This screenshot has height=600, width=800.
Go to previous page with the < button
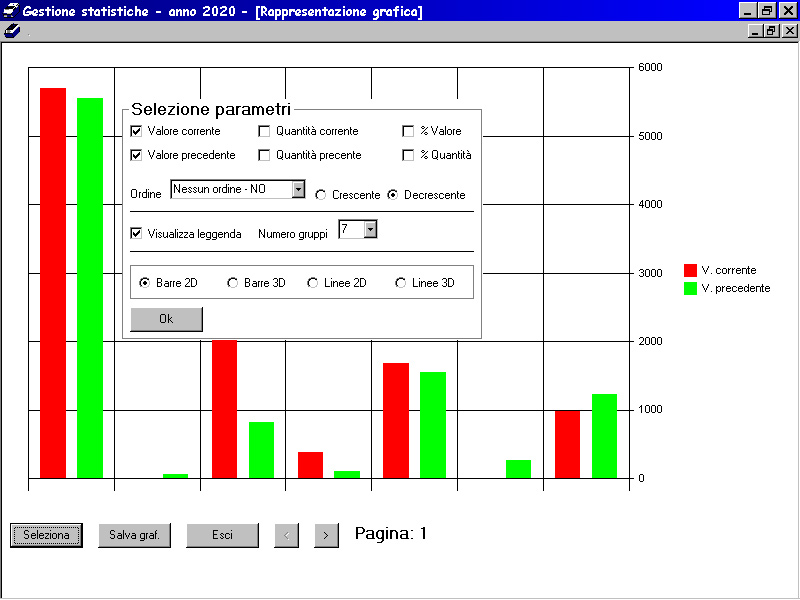click(287, 535)
